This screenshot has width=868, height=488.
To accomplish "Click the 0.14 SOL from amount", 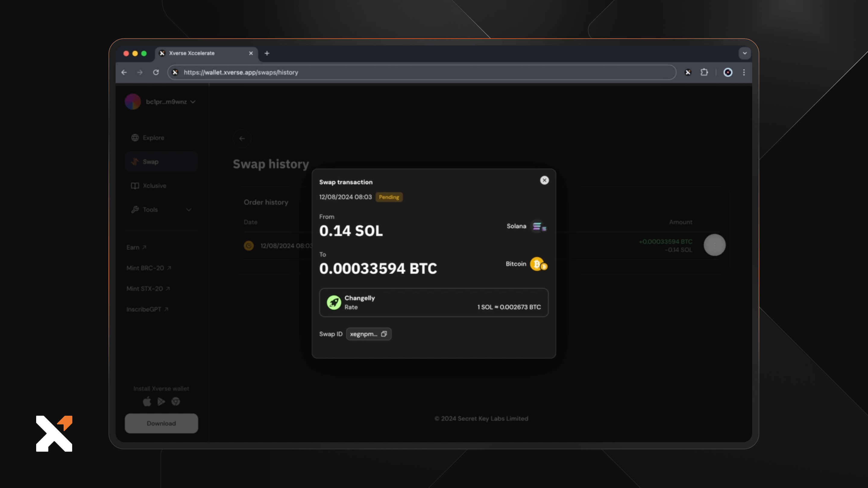I will pyautogui.click(x=351, y=231).
